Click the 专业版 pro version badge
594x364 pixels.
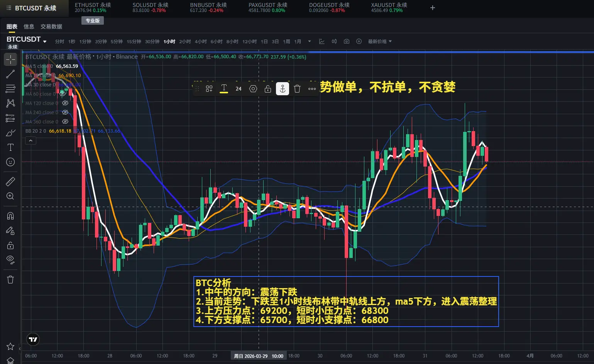(x=93, y=20)
